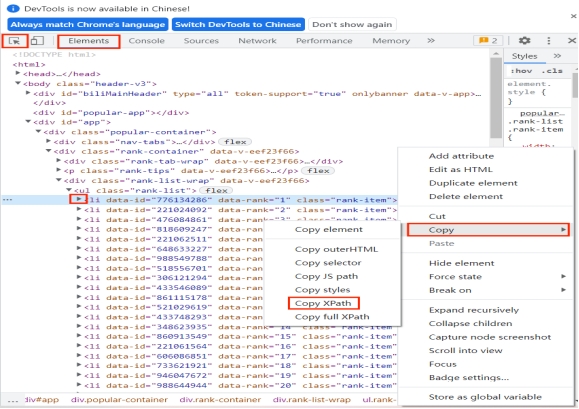Click Always match Chrome's language
The height and width of the screenshot is (409, 579).
click(x=88, y=25)
